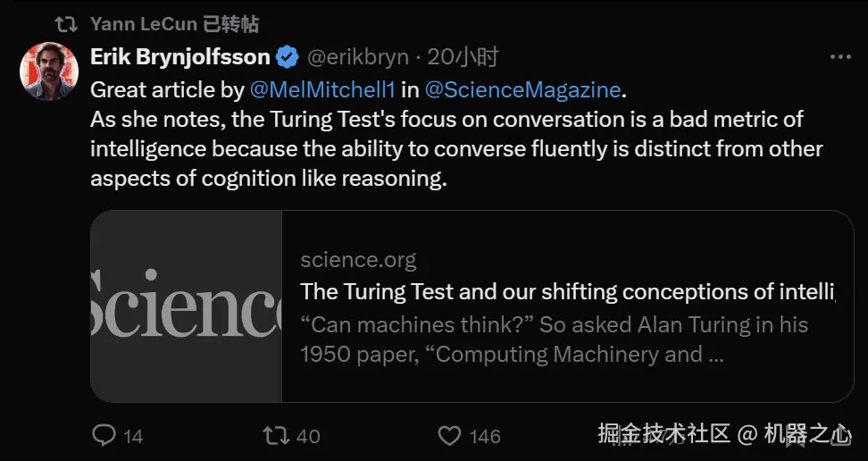Click the reply speech bubble icon

point(104,435)
